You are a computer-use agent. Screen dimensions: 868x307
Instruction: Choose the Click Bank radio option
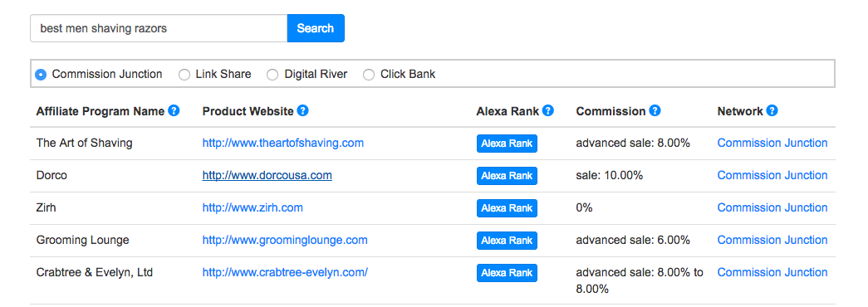369,75
